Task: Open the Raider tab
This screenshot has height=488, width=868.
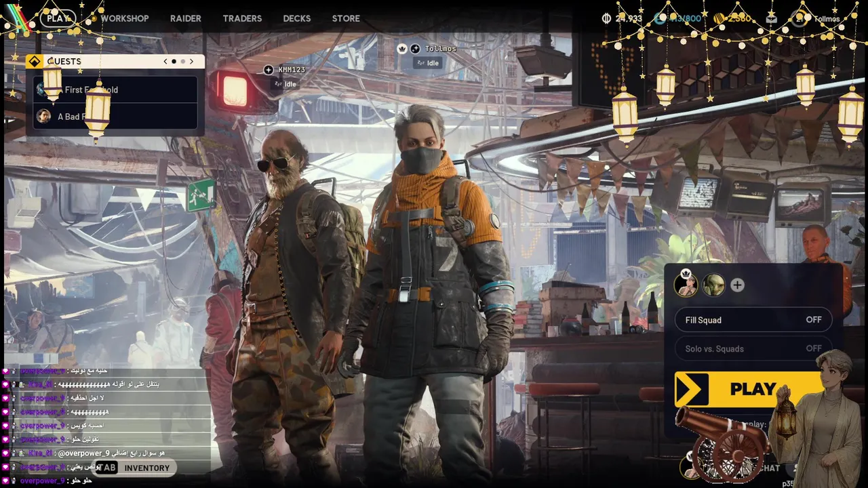Action: 186,18
